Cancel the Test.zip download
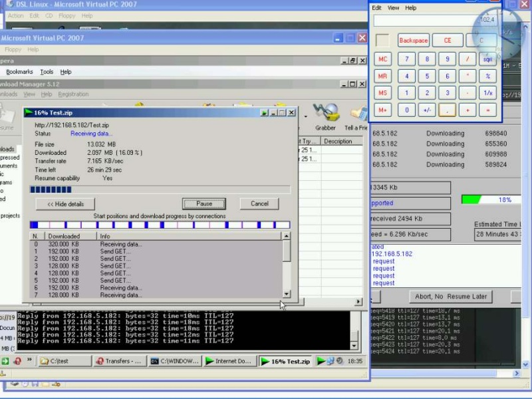The width and height of the screenshot is (532, 399). [259, 203]
